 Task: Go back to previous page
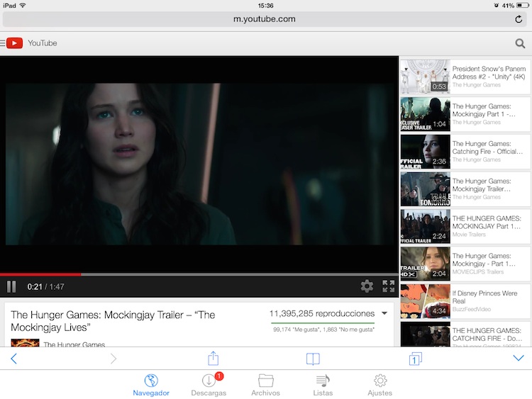pyautogui.click(x=13, y=359)
